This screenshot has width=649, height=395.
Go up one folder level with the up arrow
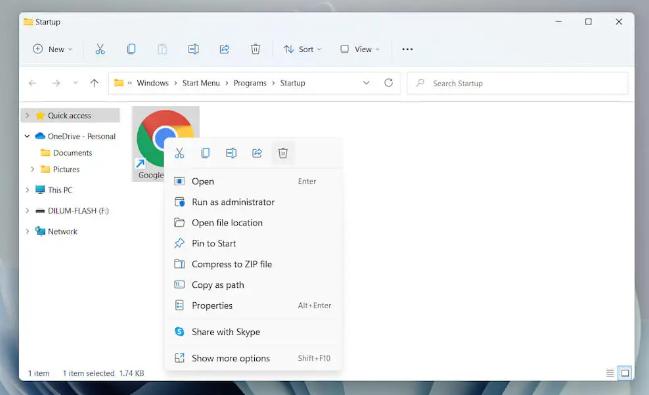[94, 83]
